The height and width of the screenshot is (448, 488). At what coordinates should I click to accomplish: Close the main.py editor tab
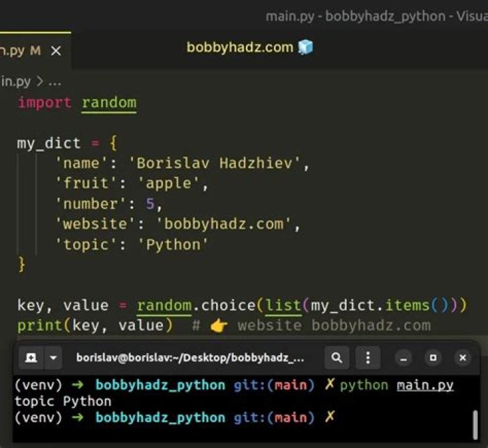click(56, 51)
